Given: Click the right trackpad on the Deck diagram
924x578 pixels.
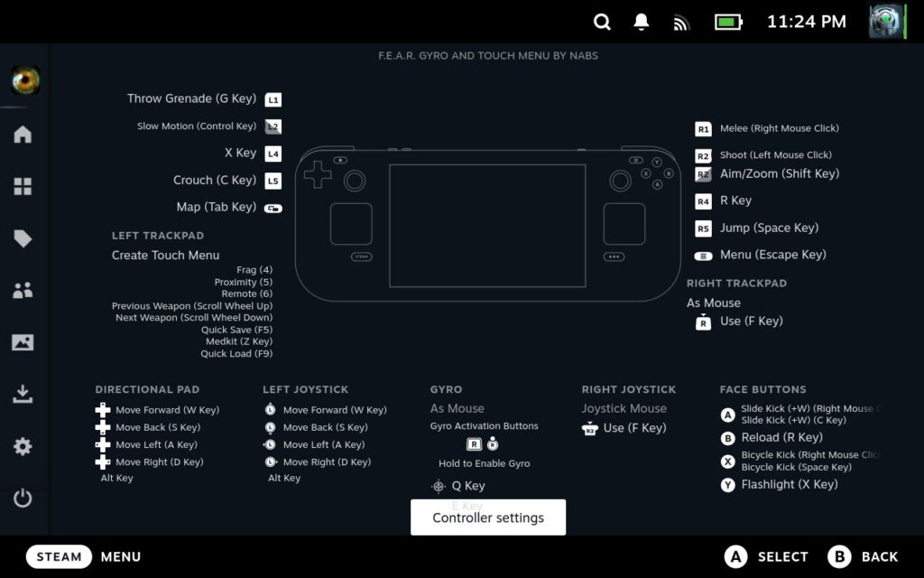Looking at the screenshot, I should click(x=624, y=224).
